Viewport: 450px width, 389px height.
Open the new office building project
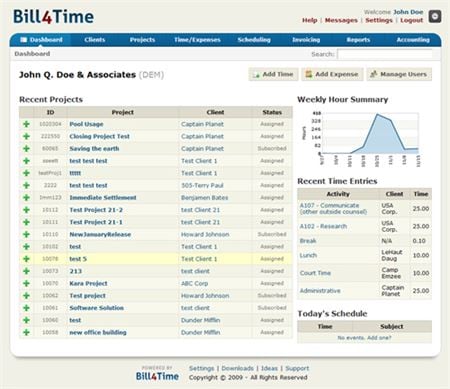[x=98, y=332]
